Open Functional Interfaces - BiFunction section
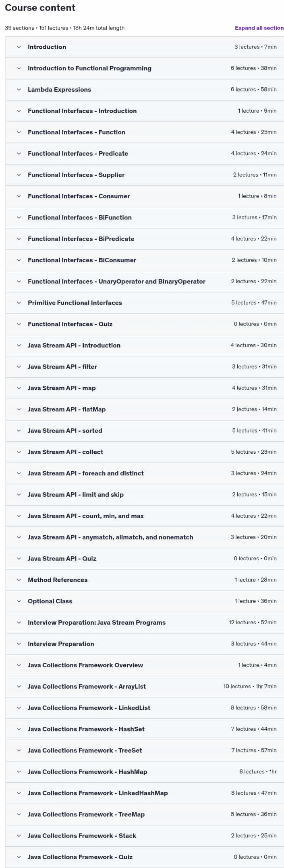The width and height of the screenshot is (284, 868). (x=145, y=218)
